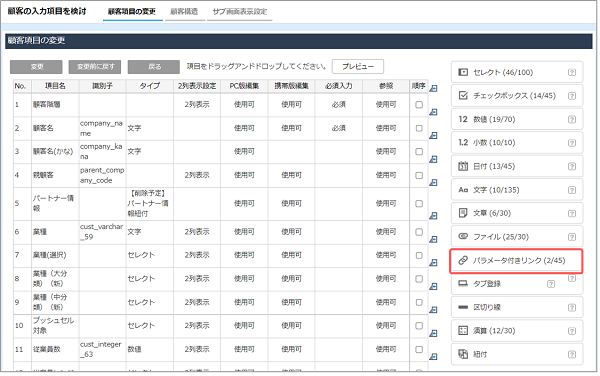The width and height of the screenshot is (600, 376).
Task: Choose the 紐付 item icon
Action: (463, 354)
